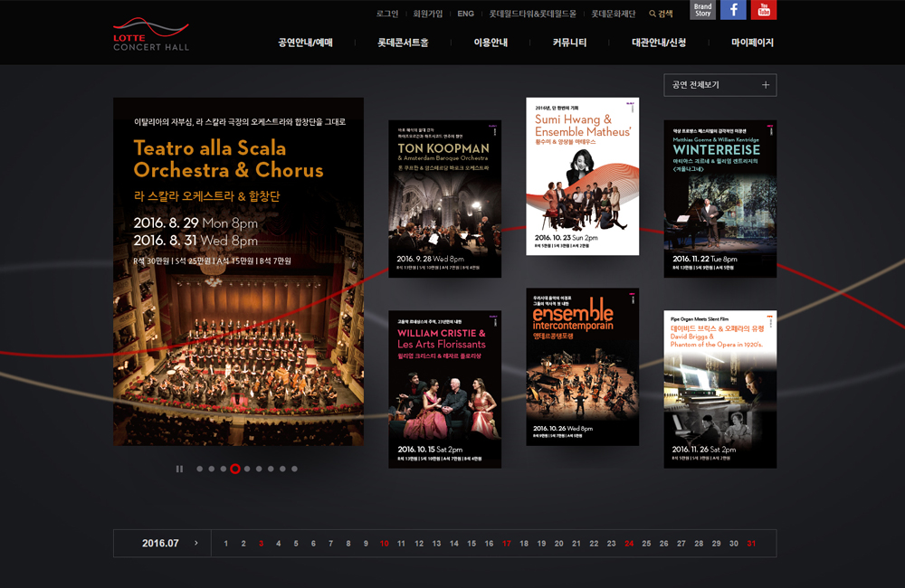Open the 이용안내 menu
The image size is (905, 588).
[491, 43]
